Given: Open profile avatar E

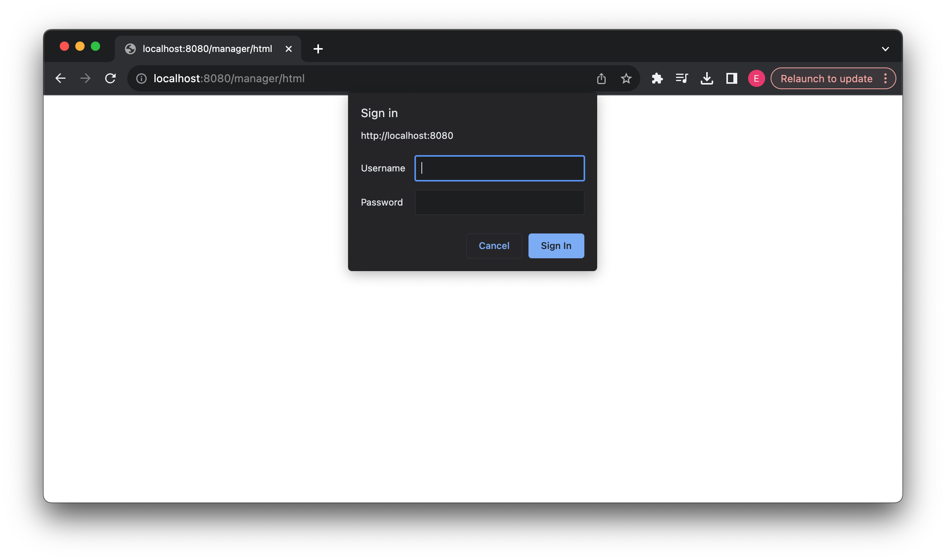Looking at the screenshot, I should click(756, 79).
